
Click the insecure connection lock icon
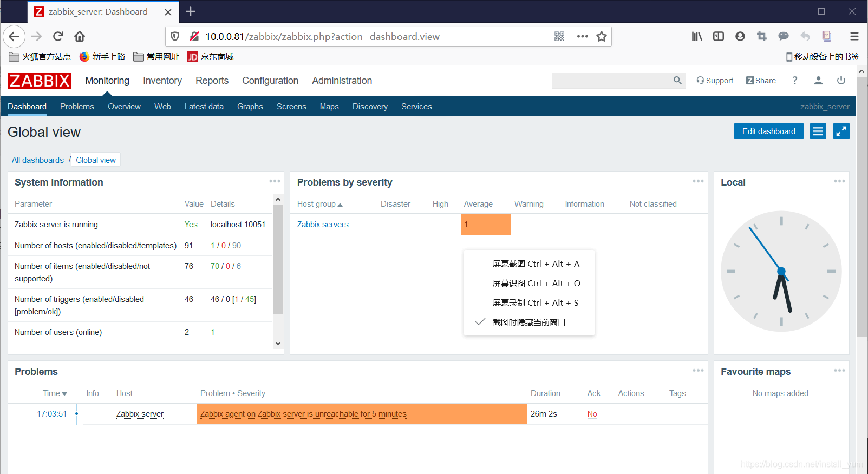194,36
